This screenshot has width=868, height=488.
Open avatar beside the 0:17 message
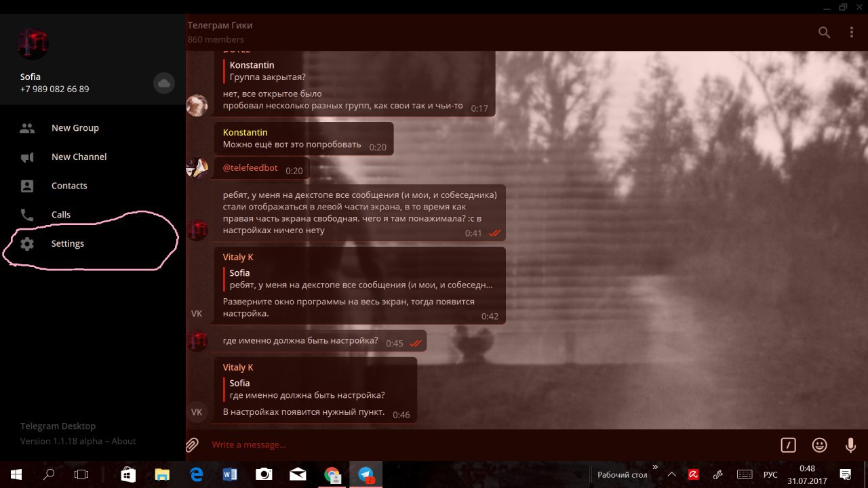pyautogui.click(x=197, y=105)
